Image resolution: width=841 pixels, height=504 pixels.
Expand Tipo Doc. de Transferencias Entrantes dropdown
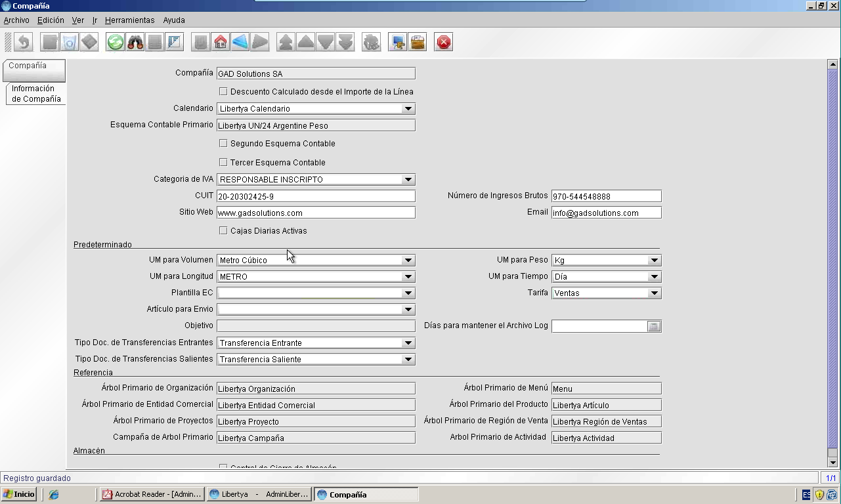click(x=408, y=343)
